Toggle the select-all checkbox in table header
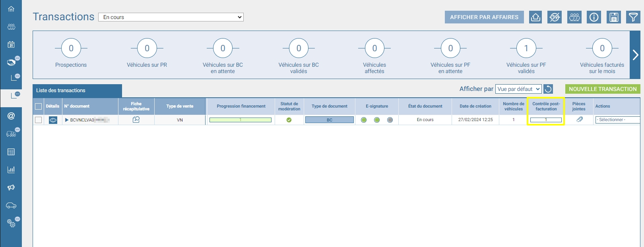Viewport: 644px width, 247px height. tap(39, 106)
